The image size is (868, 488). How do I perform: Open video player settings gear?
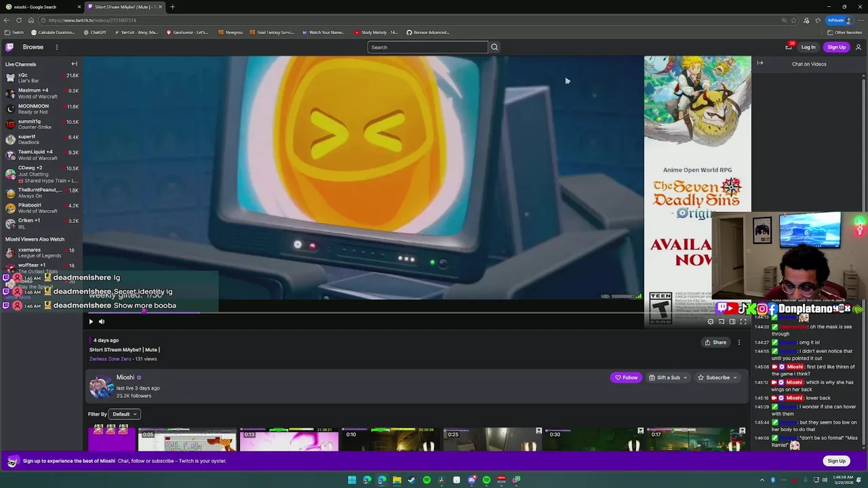(x=711, y=322)
